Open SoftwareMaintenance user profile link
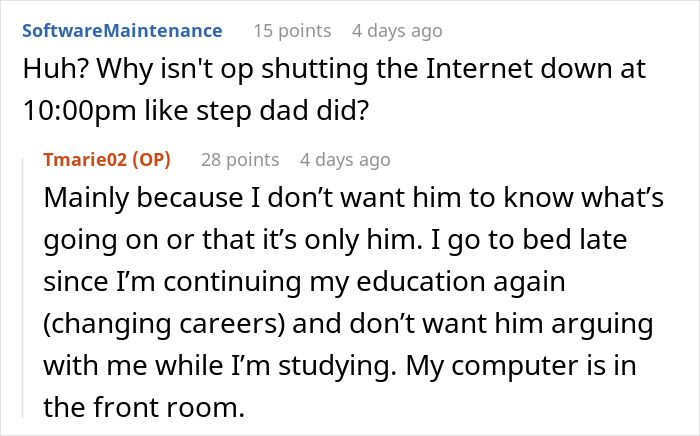 coord(122,31)
